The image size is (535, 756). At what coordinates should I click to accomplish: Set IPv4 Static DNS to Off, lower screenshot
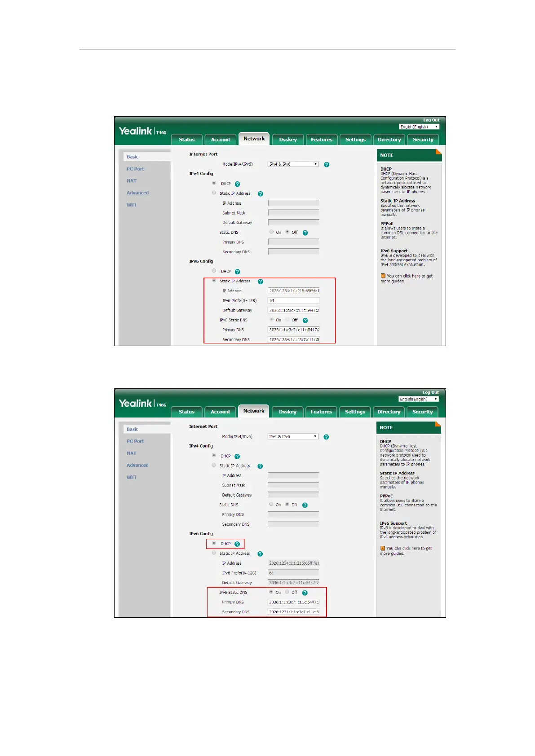[x=287, y=505]
